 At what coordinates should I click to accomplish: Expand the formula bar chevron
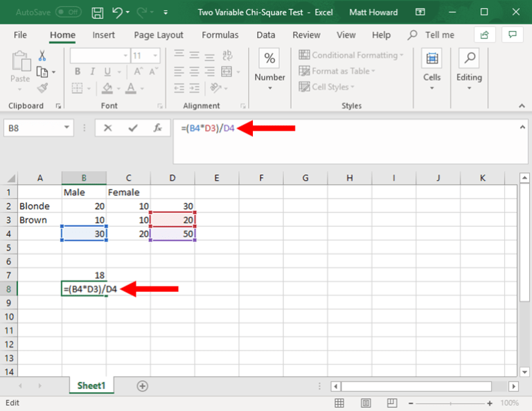click(x=522, y=127)
